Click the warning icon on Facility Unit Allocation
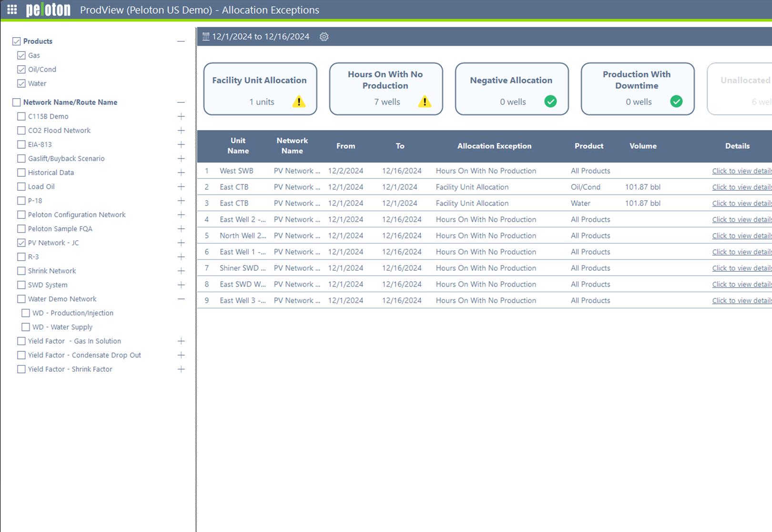The image size is (772, 532). pos(299,102)
